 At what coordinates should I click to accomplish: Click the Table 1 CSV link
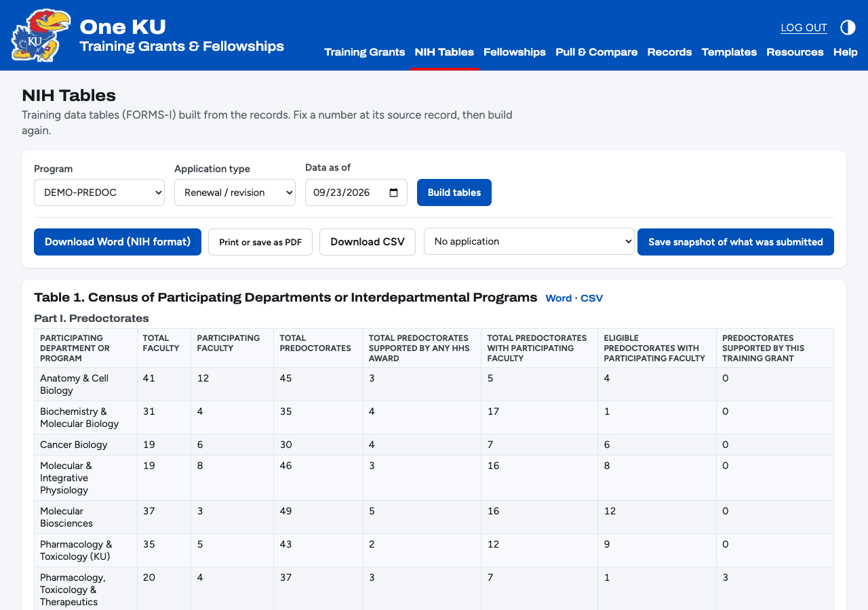click(x=591, y=298)
